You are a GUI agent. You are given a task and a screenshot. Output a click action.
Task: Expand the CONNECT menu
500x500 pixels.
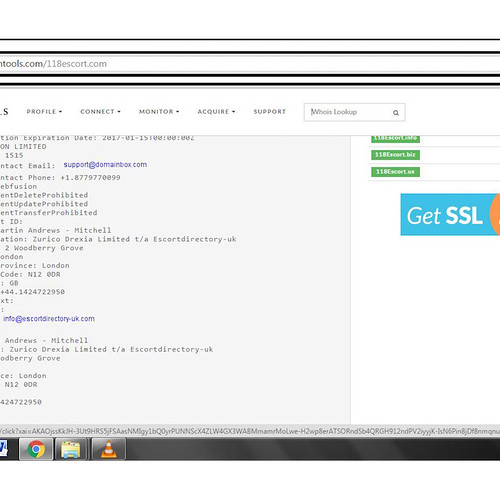(100, 112)
